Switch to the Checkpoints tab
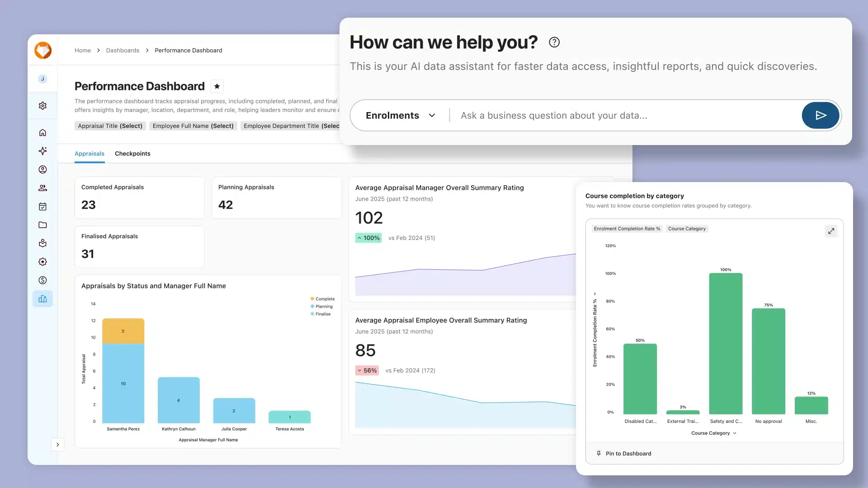The width and height of the screenshot is (868, 488). pyautogui.click(x=132, y=154)
